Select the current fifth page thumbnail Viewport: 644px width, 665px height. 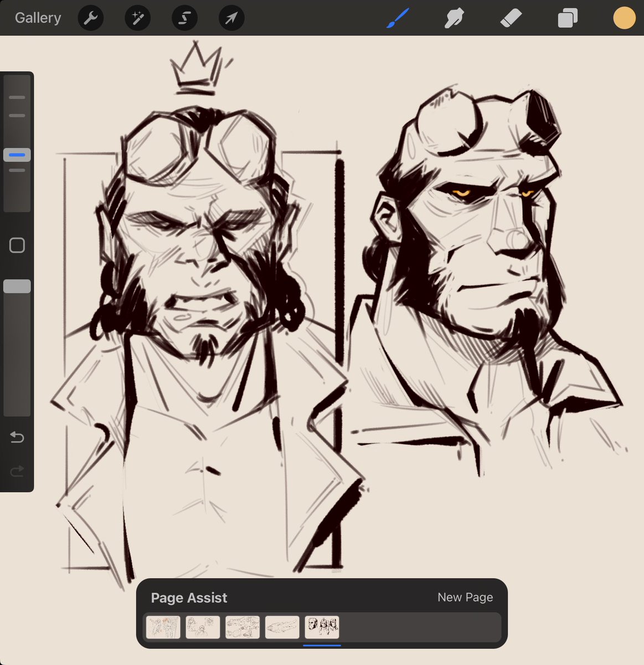(x=322, y=627)
